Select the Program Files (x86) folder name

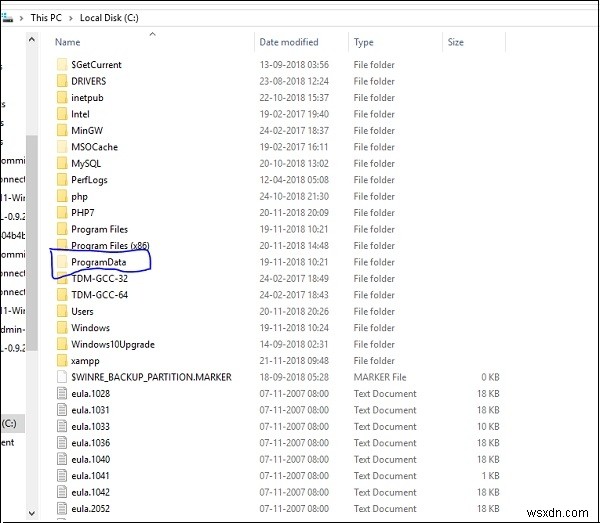(110, 246)
